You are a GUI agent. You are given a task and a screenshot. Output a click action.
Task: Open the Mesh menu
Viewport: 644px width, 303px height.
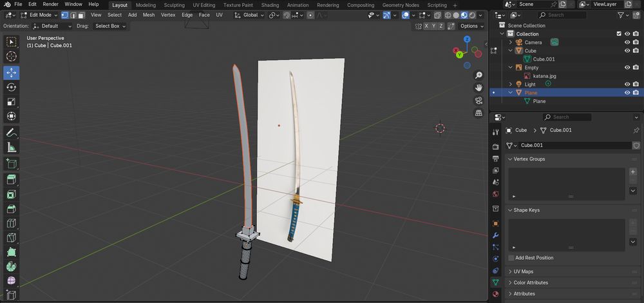149,15
